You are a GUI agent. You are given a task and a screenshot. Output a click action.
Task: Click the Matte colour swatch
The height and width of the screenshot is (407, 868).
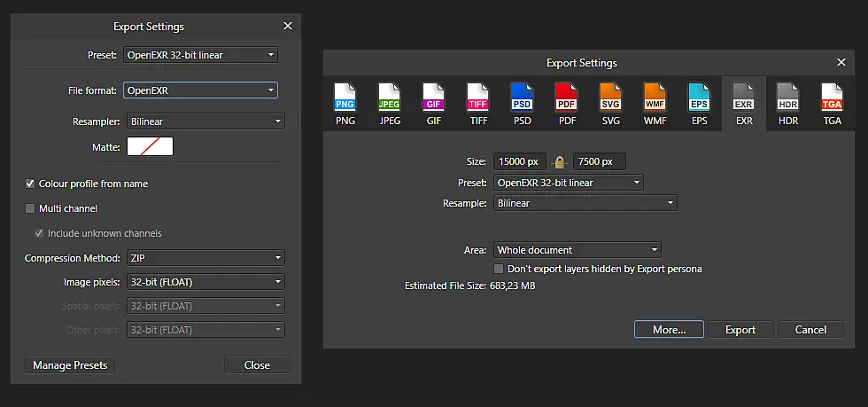point(150,146)
